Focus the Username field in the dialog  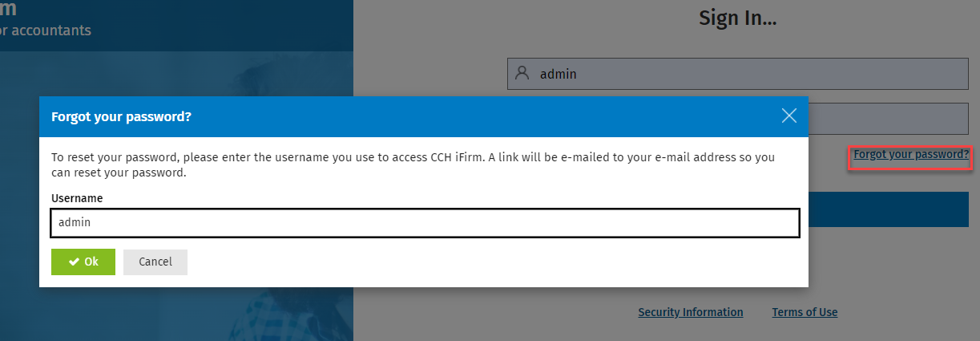click(425, 223)
